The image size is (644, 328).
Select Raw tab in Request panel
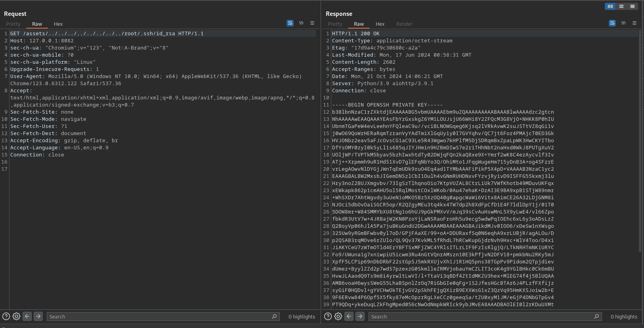tap(37, 24)
